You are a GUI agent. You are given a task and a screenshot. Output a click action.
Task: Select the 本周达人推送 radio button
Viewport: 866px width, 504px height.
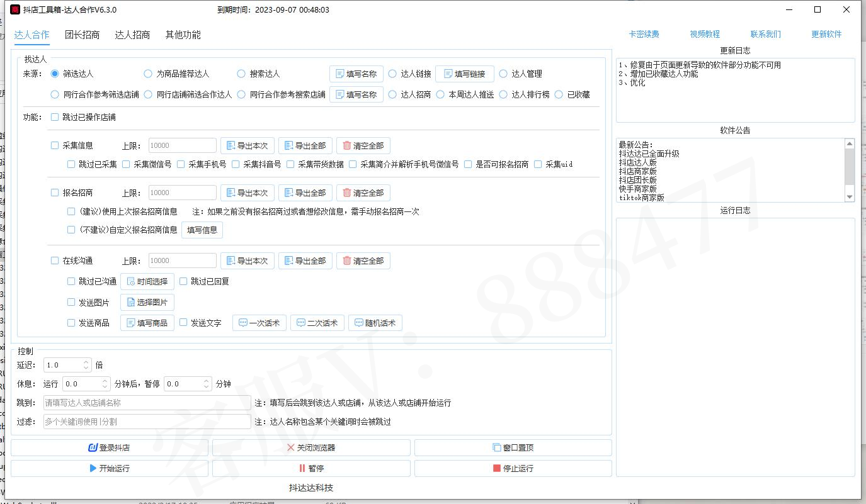tap(440, 94)
